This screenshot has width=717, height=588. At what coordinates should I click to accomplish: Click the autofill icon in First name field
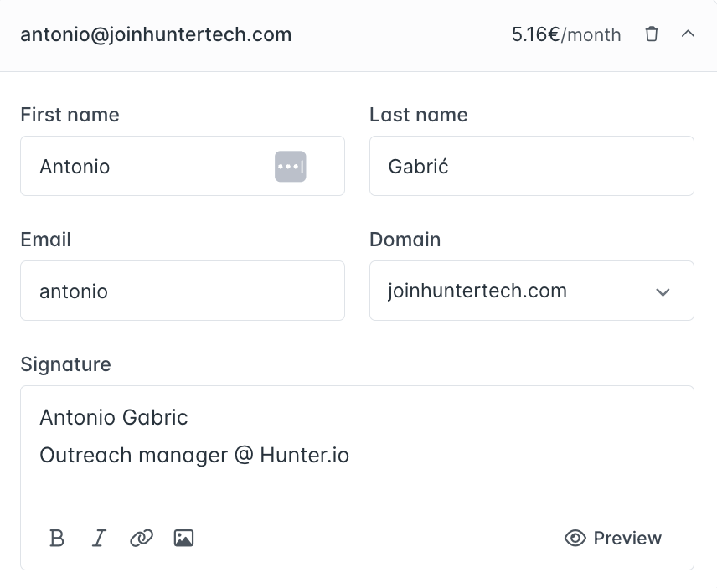(291, 166)
